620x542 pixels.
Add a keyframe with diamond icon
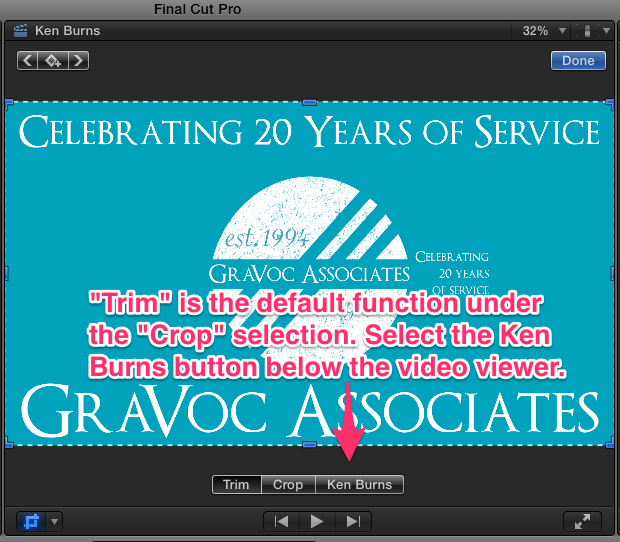pos(53,60)
